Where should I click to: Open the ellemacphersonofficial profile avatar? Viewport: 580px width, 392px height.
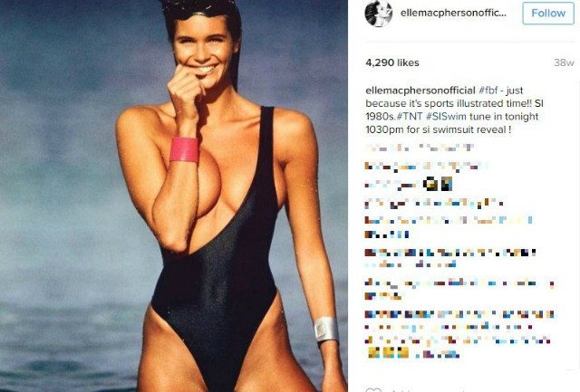click(379, 14)
